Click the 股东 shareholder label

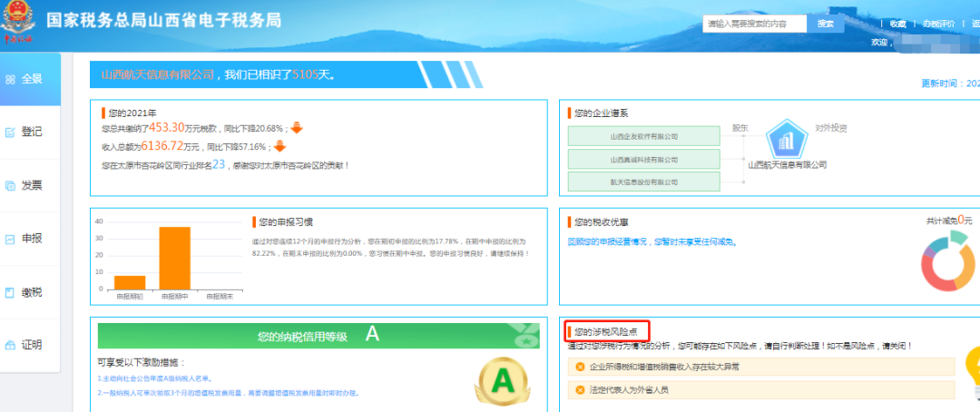(740, 128)
